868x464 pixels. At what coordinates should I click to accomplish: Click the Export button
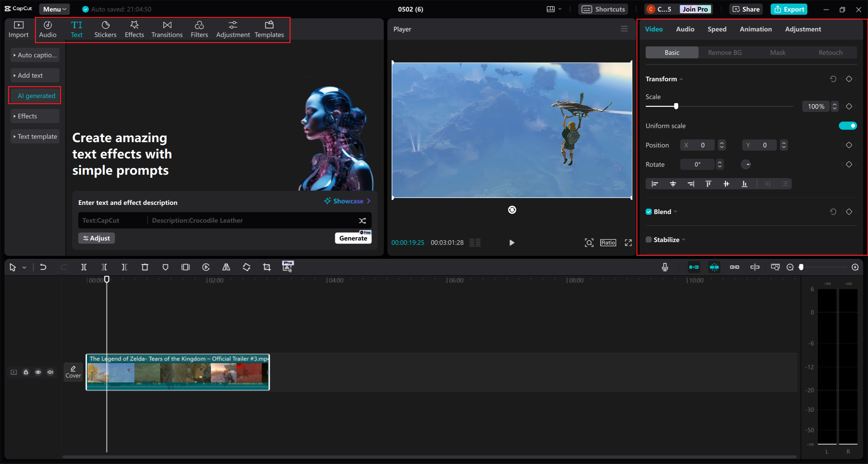click(x=789, y=9)
